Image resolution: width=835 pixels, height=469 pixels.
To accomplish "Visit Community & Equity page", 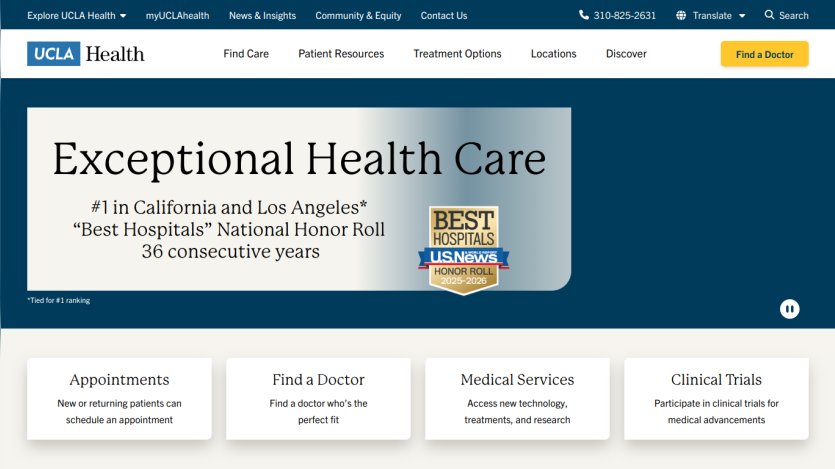I will tap(358, 15).
